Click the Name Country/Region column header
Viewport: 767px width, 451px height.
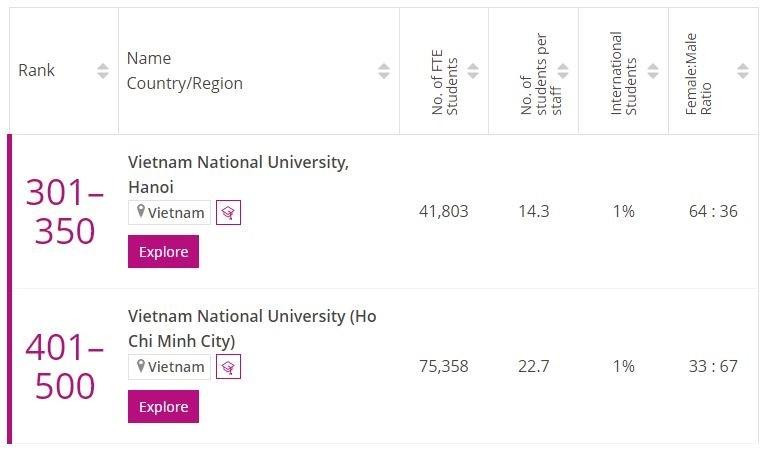click(185, 71)
